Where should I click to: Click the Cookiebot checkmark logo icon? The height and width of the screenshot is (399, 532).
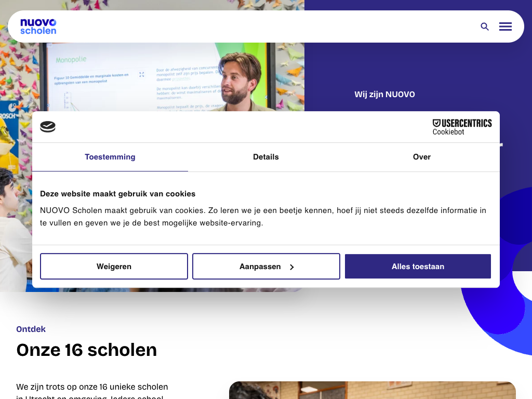point(48,127)
